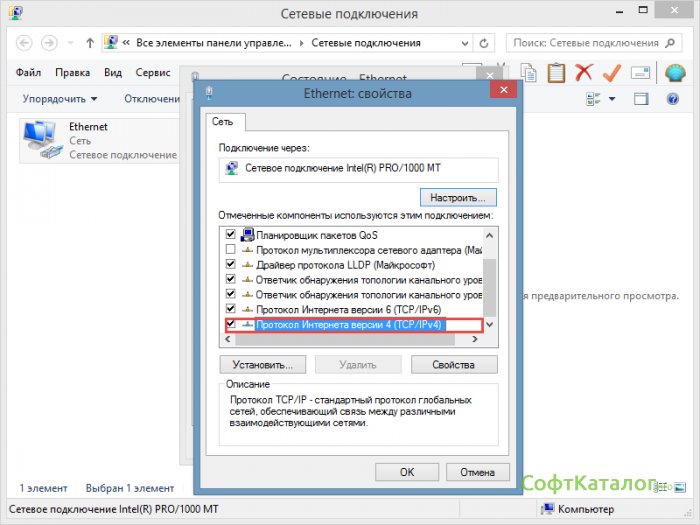Click the Настроить button
700x525 pixels.
(458, 197)
